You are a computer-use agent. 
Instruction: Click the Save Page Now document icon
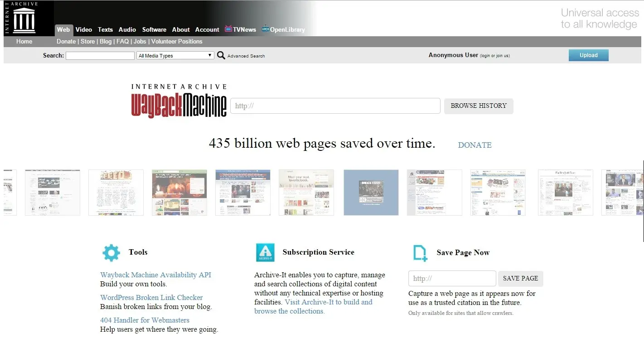pos(419,253)
